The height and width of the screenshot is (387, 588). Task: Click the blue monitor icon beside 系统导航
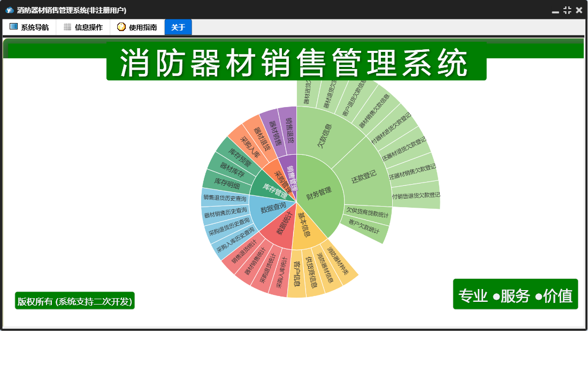pyautogui.click(x=13, y=27)
